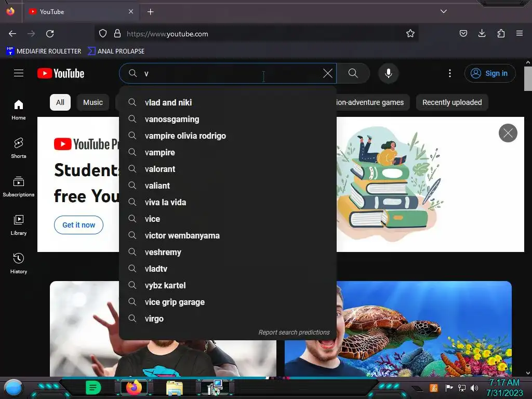Click Report search predictions link
Viewport: 532px width, 399px height.
tap(294, 332)
